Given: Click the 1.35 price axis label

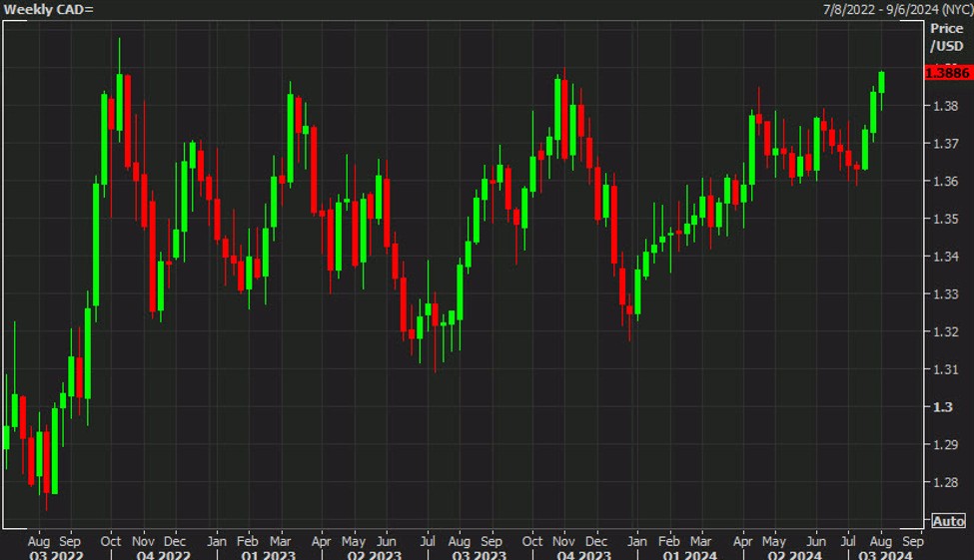Looking at the screenshot, I should click(943, 219).
